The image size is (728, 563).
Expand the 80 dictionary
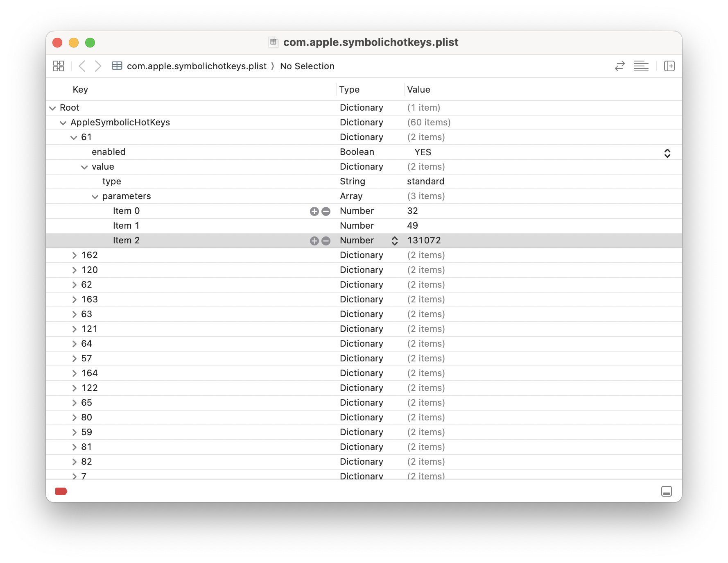tap(74, 418)
